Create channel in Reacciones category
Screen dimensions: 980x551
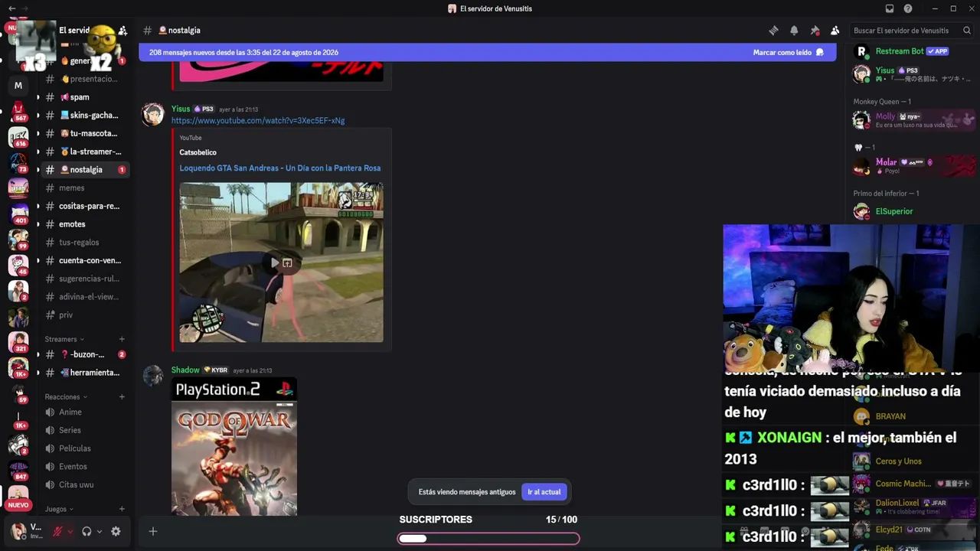tap(122, 397)
